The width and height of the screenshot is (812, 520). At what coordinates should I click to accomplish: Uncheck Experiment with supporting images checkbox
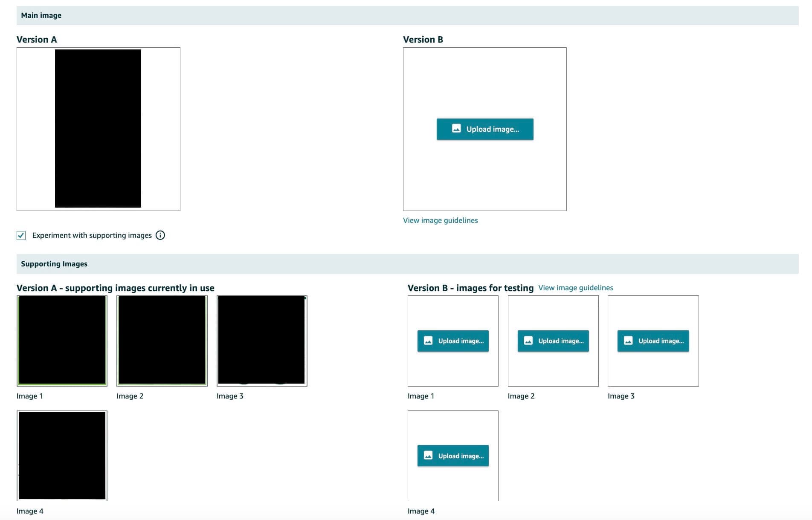pos(21,235)
